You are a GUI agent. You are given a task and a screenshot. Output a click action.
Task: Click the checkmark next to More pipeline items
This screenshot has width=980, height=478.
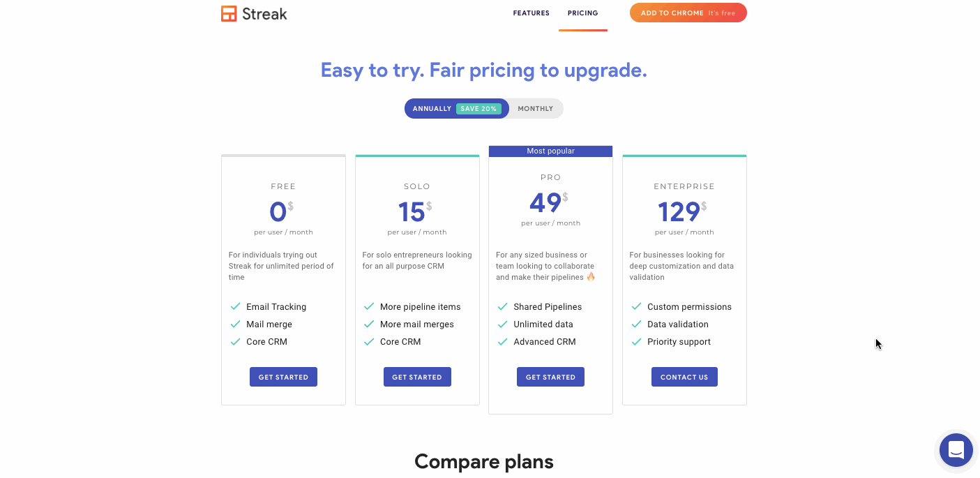369,306
